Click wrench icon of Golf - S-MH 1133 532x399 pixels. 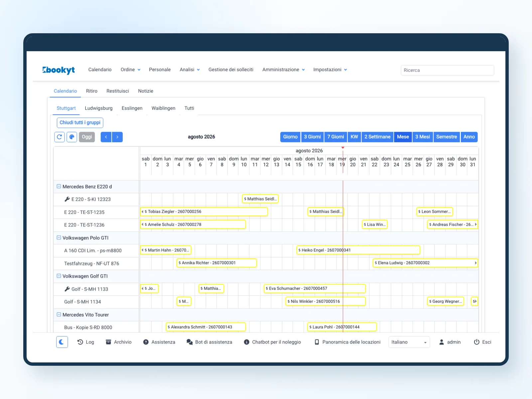[67, 289]
